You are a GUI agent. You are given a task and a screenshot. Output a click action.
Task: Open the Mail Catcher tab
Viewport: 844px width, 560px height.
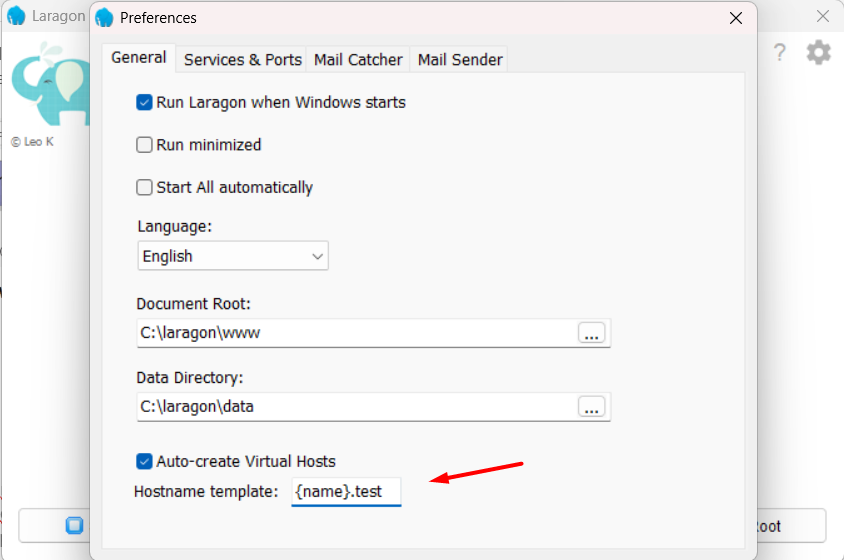(358, 60)
